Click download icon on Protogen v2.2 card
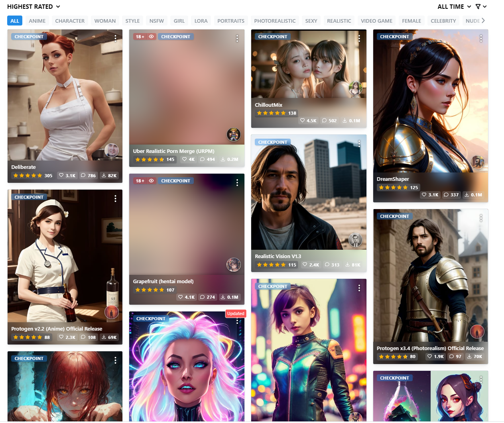Screen dimensions: 504x423 [x=104, y=337]
